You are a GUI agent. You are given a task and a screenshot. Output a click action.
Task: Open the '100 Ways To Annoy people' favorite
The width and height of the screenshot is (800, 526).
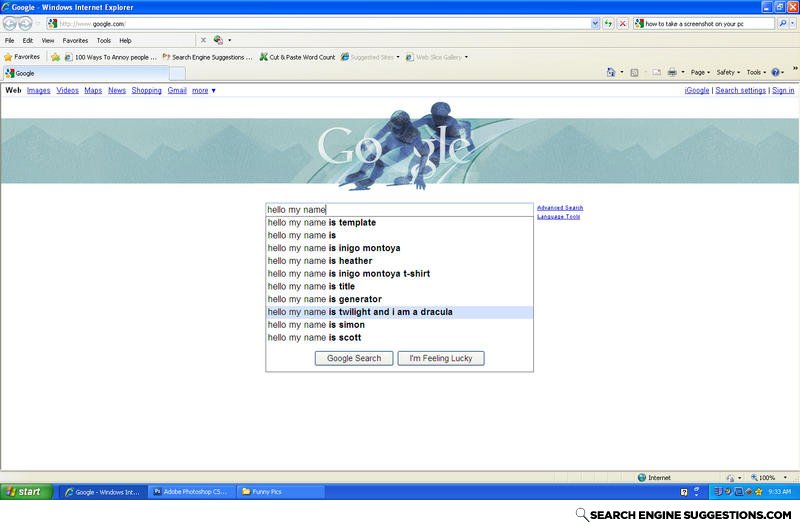click(x=111, y=57)
